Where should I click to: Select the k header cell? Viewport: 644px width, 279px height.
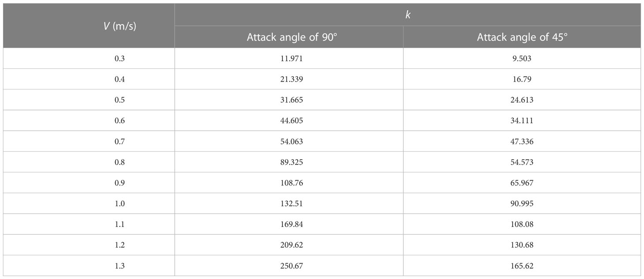(x=408, y=15)
